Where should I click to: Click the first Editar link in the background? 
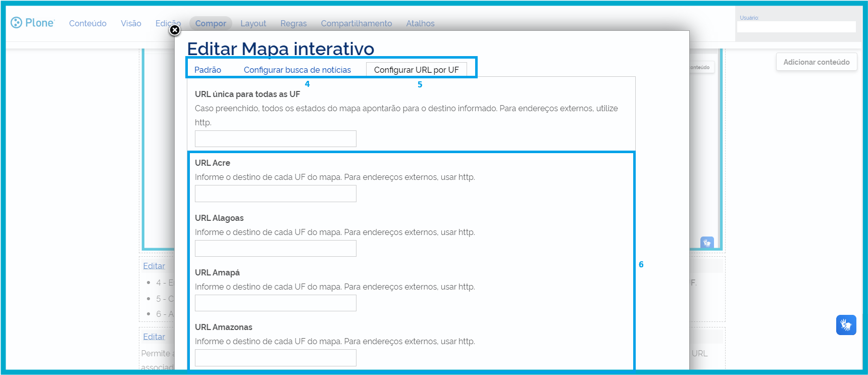[154, 266]
